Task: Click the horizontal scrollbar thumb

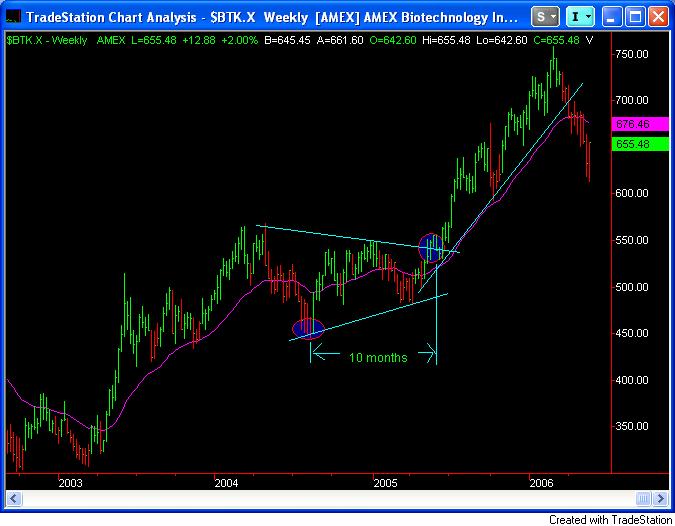Action: 644,498
